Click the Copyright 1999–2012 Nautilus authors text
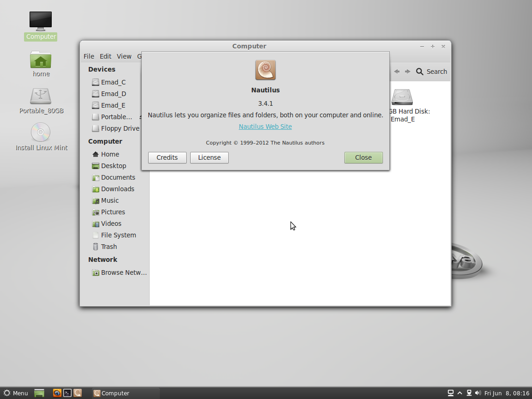 pyautogui.click(x=266, y=143)
